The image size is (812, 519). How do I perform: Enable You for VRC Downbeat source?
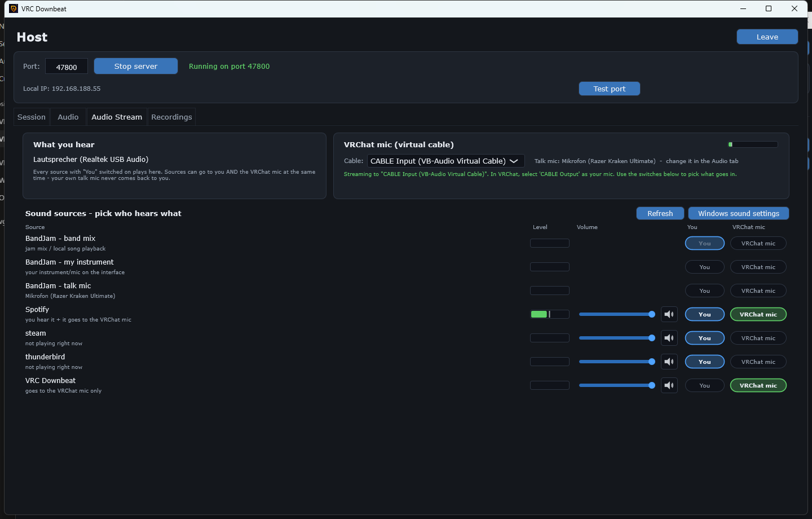[x=705, y=385]
